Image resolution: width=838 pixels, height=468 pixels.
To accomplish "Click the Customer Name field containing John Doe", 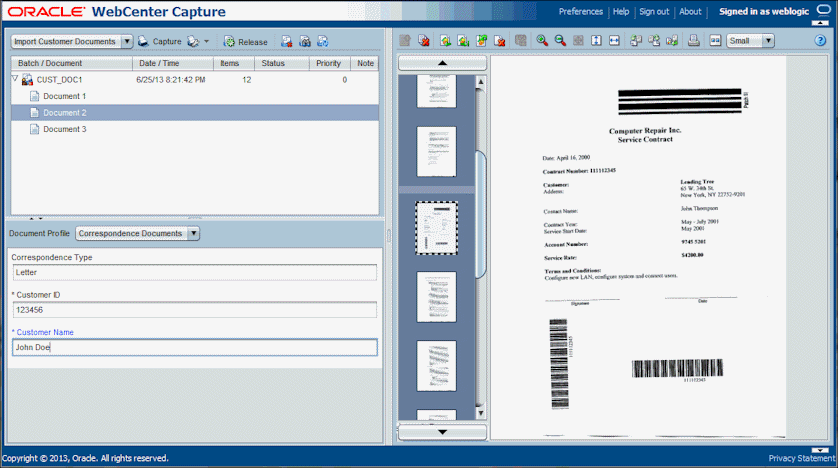I will click(195, 347).
